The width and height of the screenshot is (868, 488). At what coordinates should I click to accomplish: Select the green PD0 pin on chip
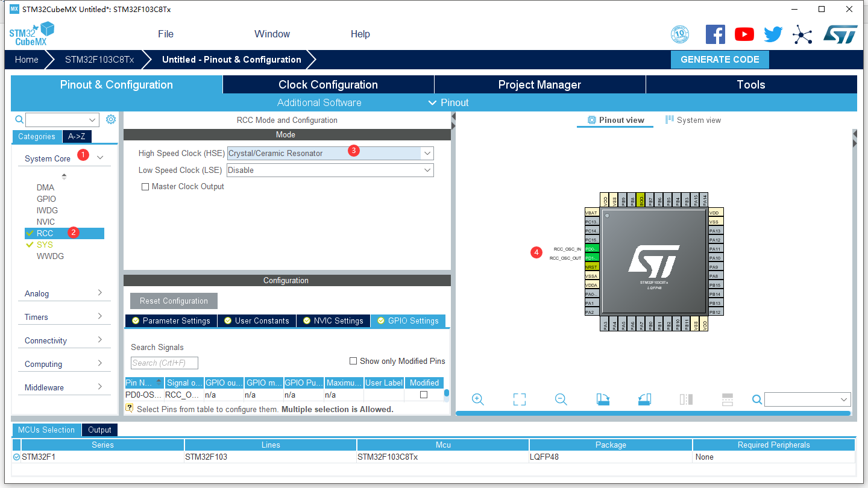[591, 249]
